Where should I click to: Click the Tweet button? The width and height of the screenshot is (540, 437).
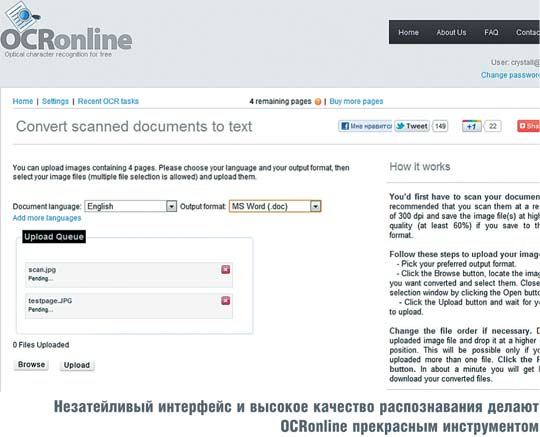pos(412,126)
